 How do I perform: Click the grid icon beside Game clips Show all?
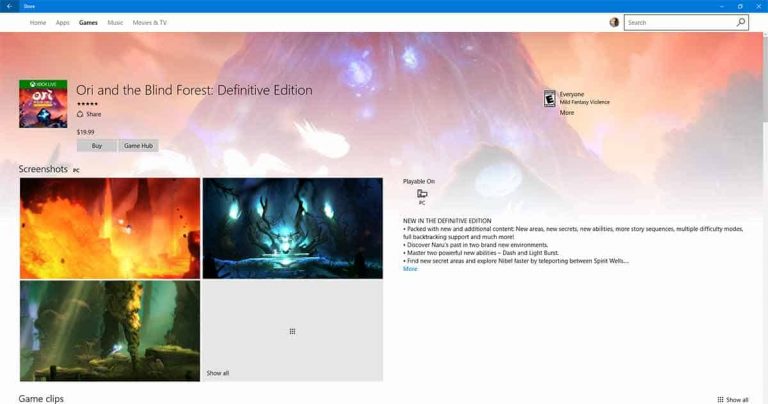click(x=720, y=400)
